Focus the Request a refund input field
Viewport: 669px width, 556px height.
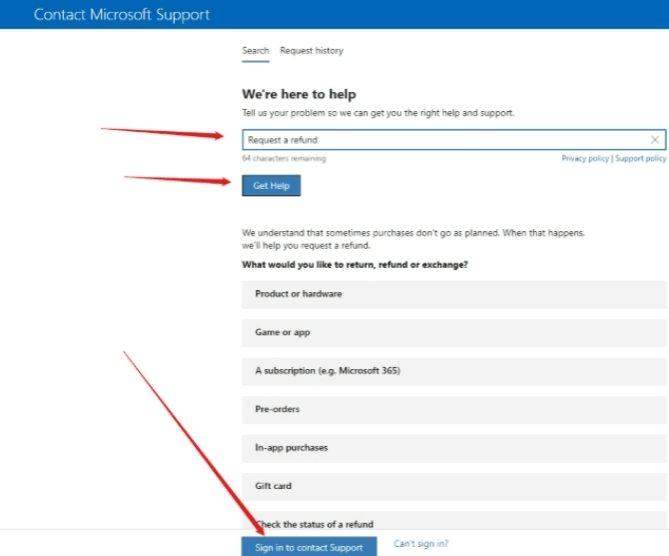tap(454, 140)
